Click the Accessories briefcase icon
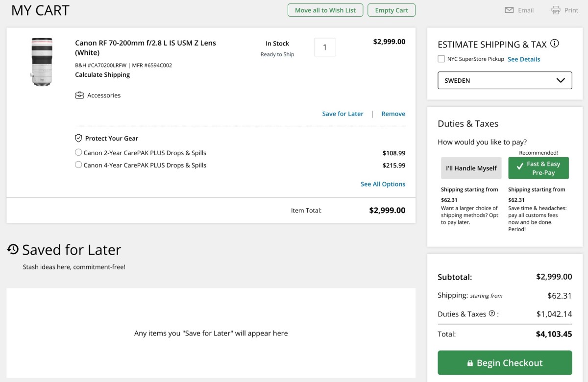The width and height of the screenshot is (588, 382). 79,95
